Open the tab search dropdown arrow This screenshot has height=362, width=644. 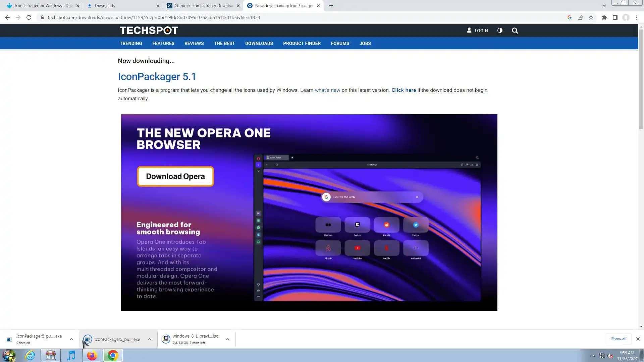pos(604,6)
